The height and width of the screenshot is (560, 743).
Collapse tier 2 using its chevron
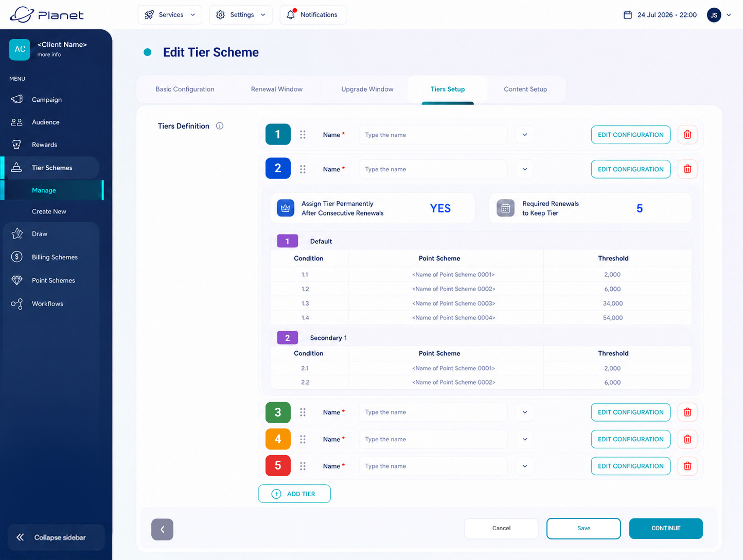click(525, 169)
